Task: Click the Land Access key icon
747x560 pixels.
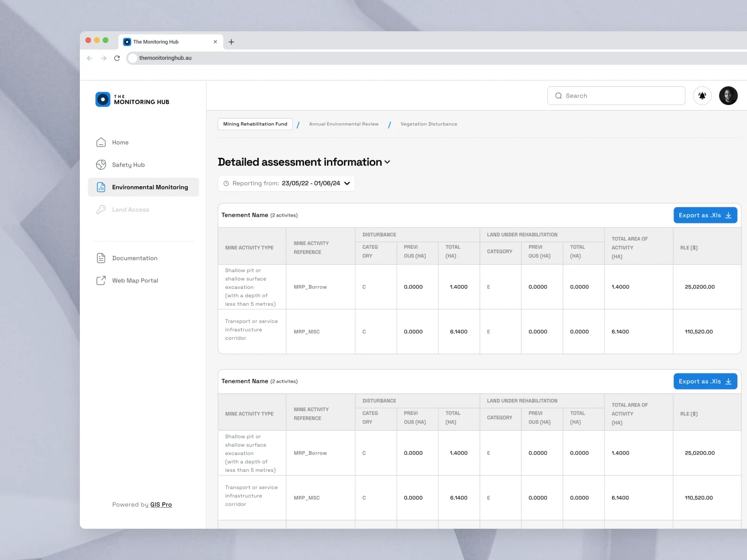Action: tap(101, 210)
